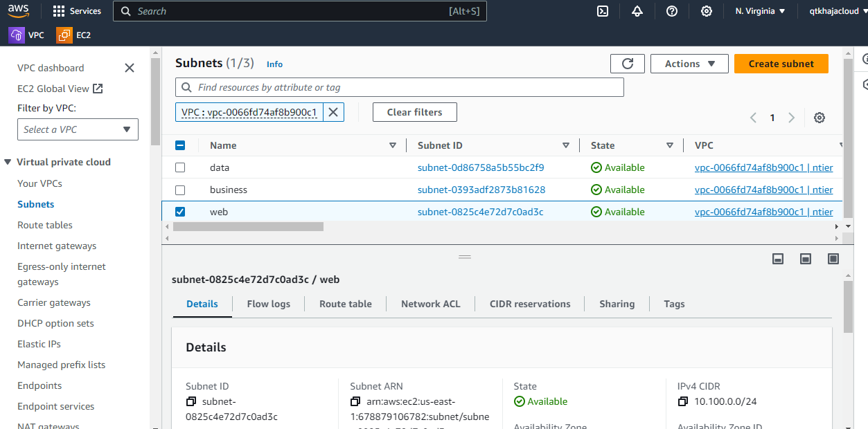Open the Actions dropdown

click(689, 63)
